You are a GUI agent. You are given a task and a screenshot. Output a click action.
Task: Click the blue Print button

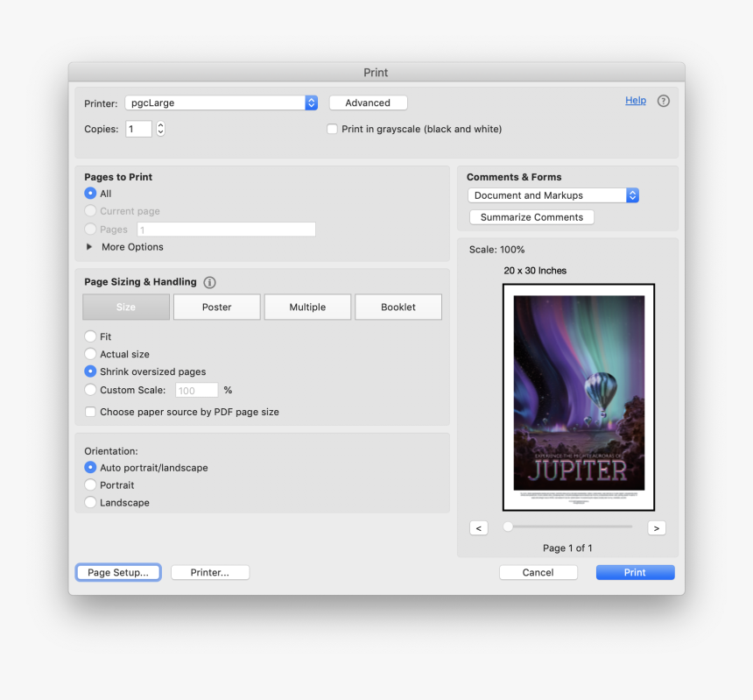(636, 572)
